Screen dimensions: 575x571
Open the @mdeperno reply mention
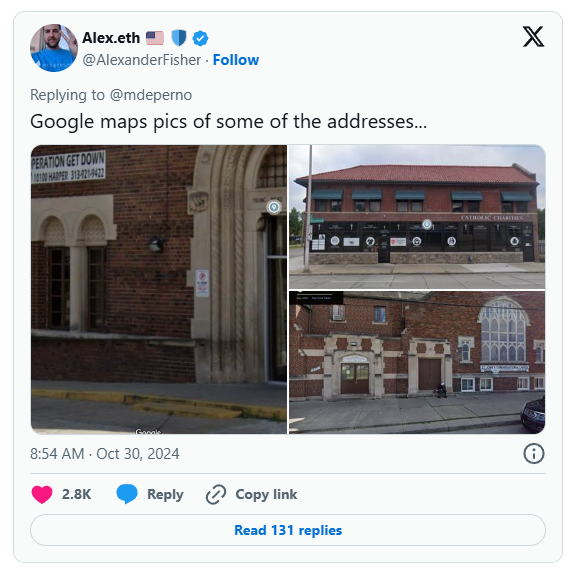[151, 95]
